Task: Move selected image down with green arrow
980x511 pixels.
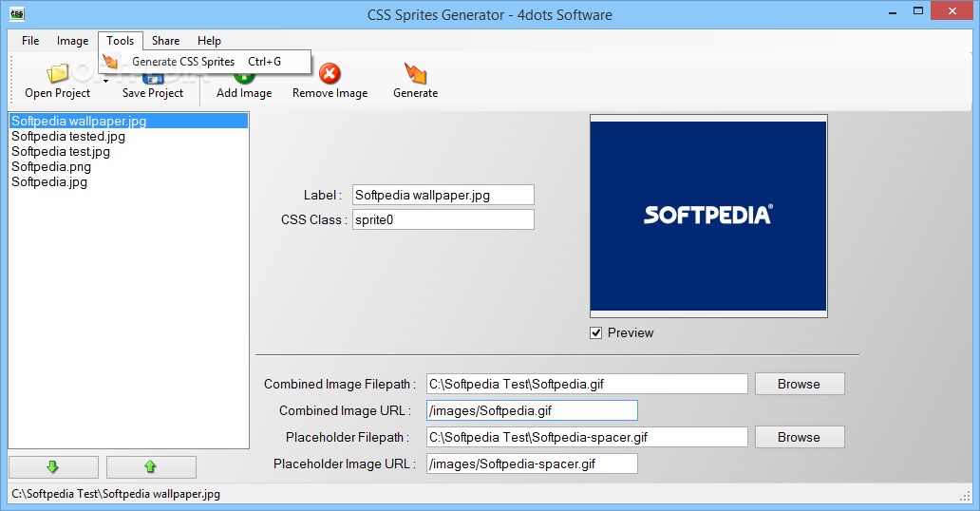Action: point(54,466)
